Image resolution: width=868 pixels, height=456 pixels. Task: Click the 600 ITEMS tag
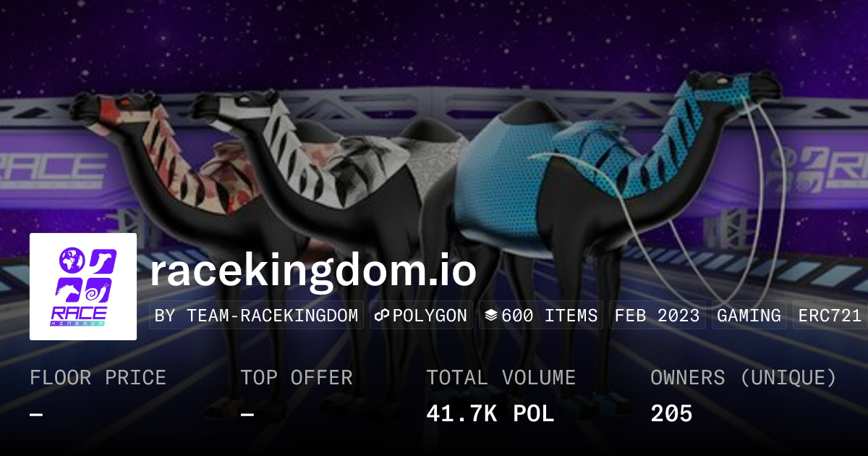tap(541, 316)
